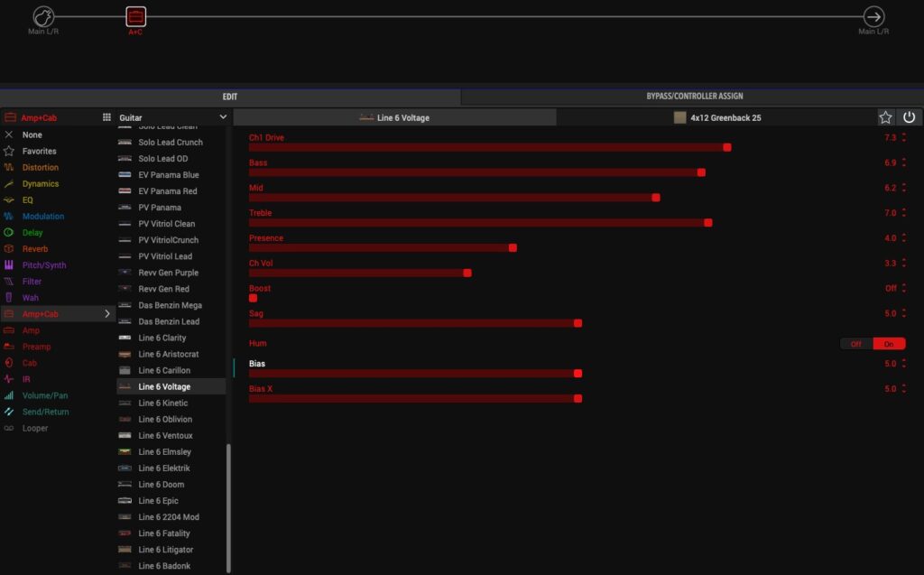The width and height of the screenshot is (924, 575).
Task: Adjust Ch1 Drive value stepper arrows
Action: pos(904,138)
